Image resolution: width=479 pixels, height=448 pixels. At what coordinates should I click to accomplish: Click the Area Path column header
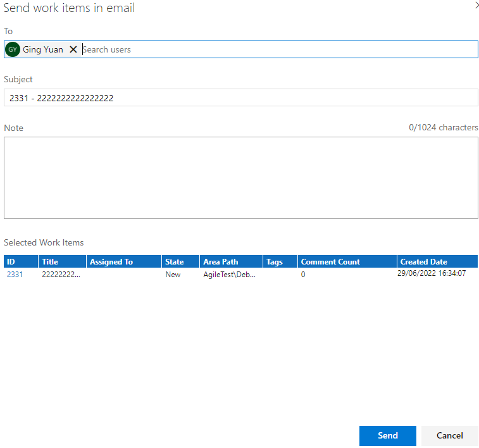231,262
